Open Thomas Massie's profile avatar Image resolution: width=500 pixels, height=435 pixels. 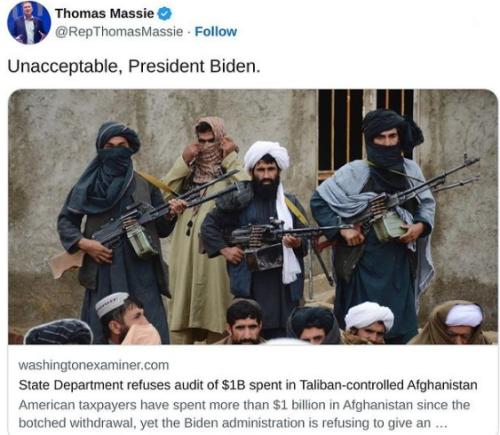(x=29, y=23)
